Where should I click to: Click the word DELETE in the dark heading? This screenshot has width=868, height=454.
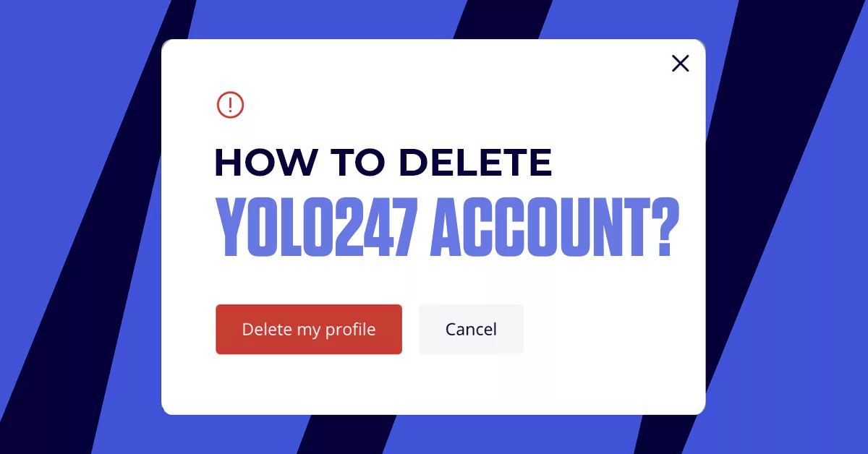pos(475,163)
